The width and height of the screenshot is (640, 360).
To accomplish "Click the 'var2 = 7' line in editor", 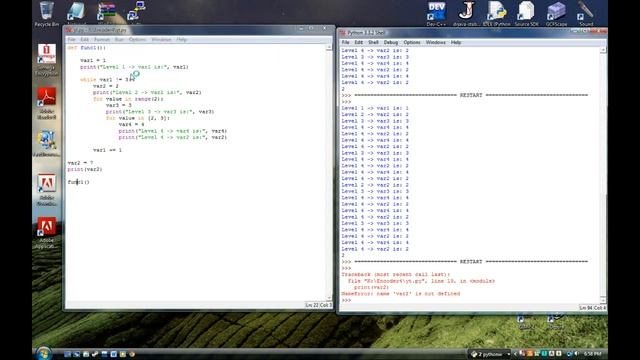I will point(80,163).
